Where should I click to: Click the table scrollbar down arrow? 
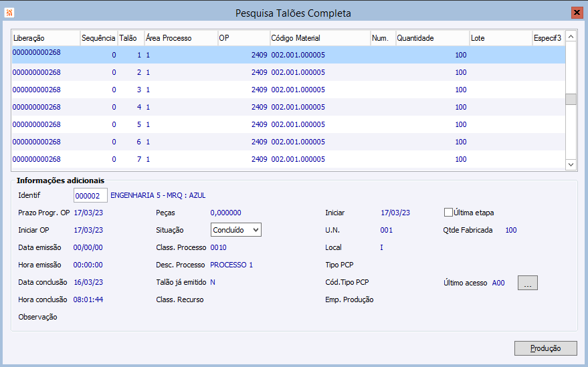[571, 164]
